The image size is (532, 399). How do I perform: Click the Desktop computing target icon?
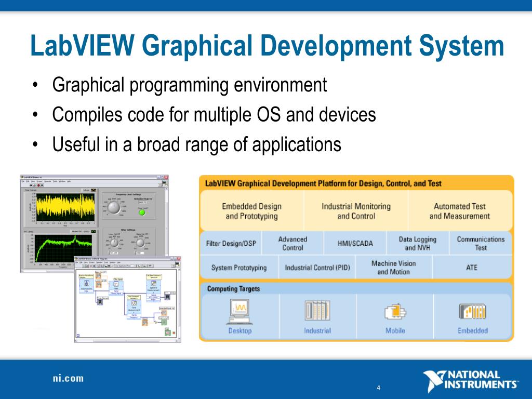point(240,312)
